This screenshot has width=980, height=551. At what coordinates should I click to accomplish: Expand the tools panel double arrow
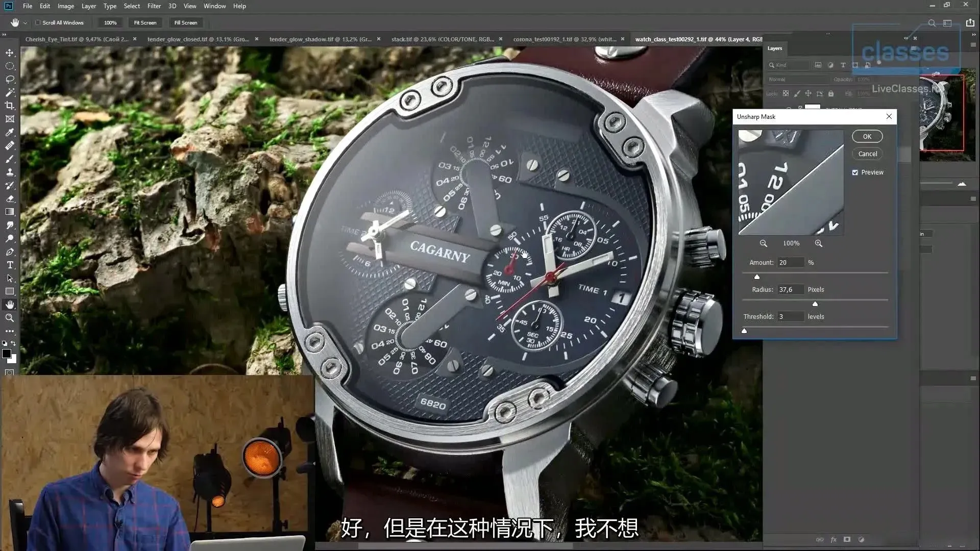coord(4,35)
